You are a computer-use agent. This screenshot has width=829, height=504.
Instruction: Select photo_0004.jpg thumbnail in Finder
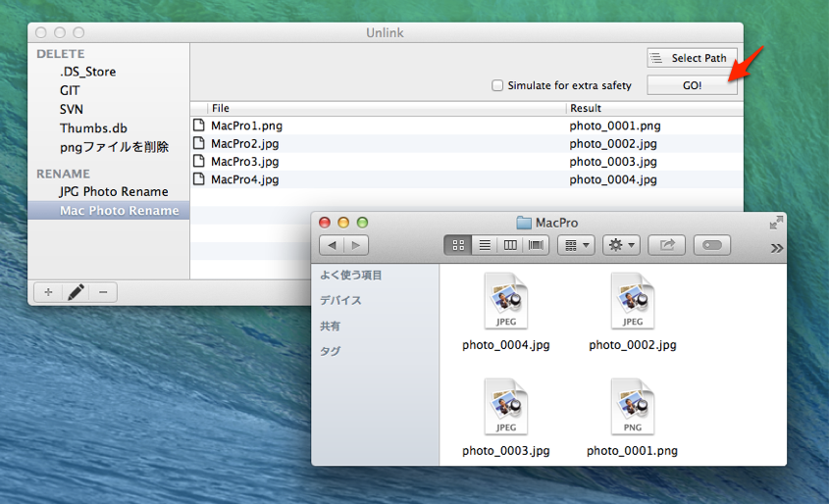(x=506, y=301)
